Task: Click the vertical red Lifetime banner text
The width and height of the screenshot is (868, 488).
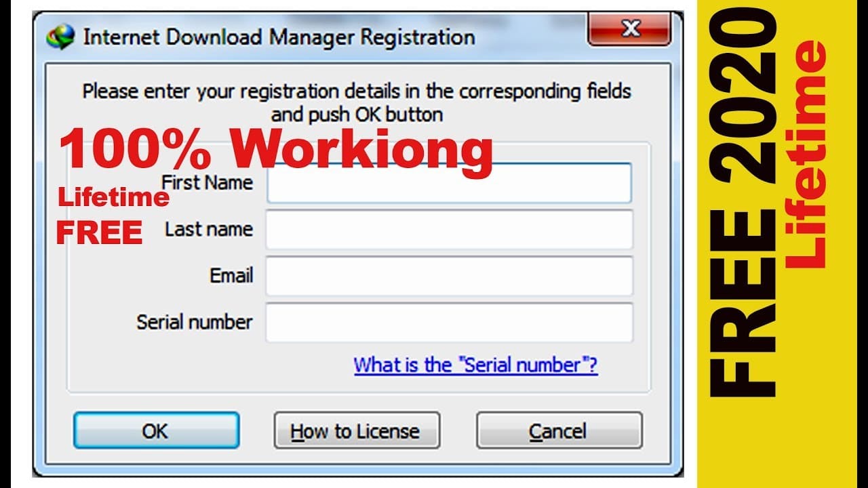Action: [807, 155]
